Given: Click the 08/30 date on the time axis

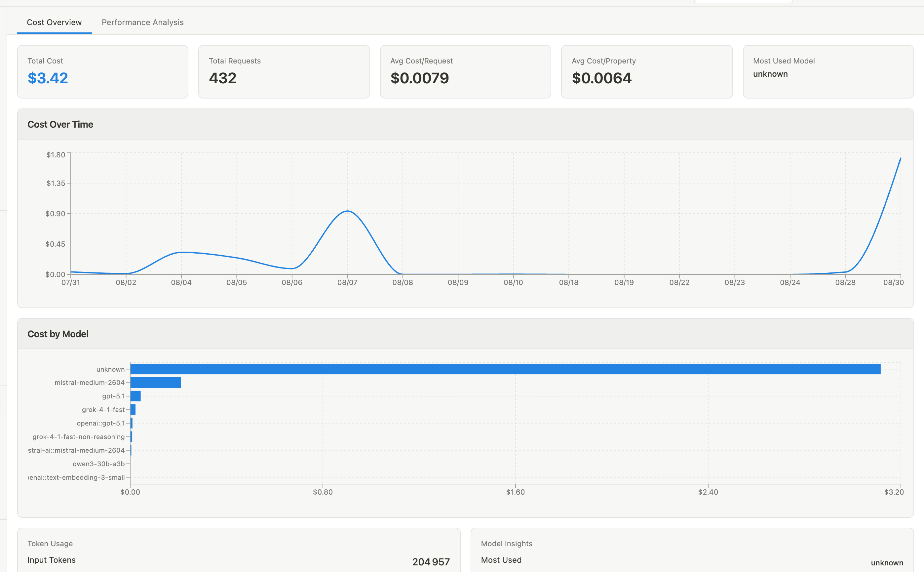Looking at the screenshot, I should tap(893, 282).
